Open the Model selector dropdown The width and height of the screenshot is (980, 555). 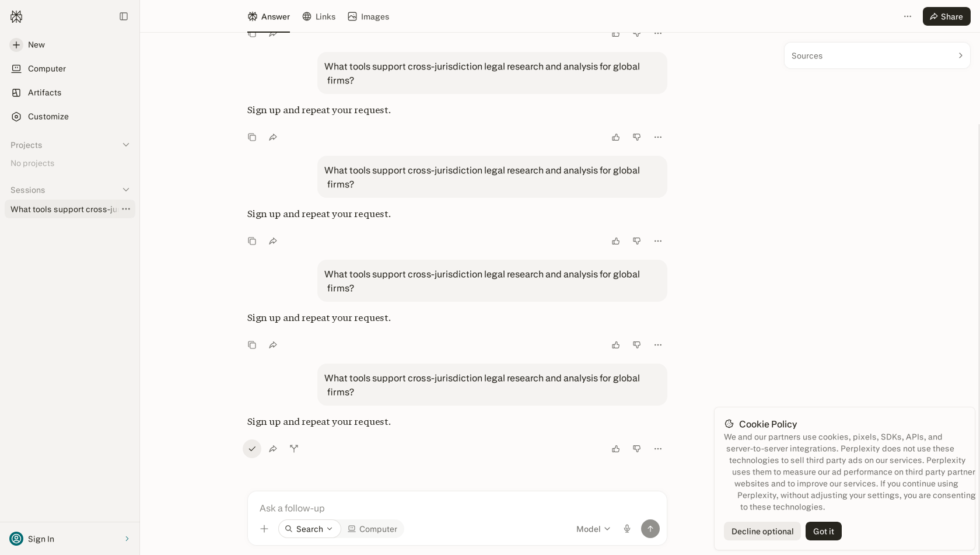pyautogui.click(x=593, y=529)
